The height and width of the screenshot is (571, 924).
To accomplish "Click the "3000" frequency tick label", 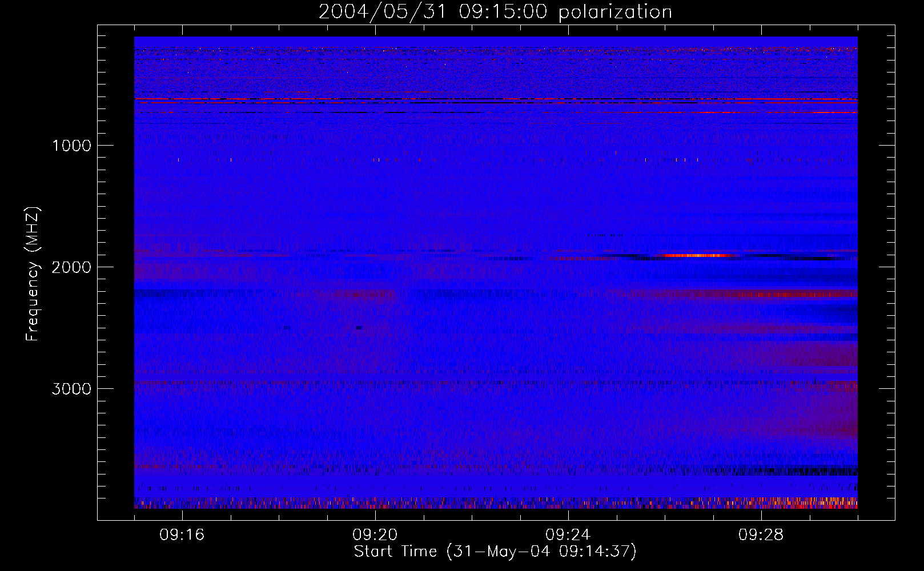I will (x=71, y=389).
